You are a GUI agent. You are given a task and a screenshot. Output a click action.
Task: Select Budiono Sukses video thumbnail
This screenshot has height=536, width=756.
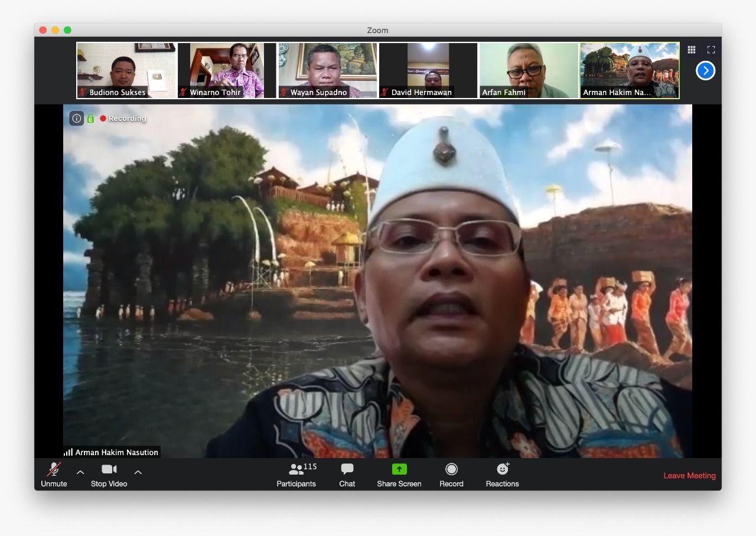click(126, 70)
